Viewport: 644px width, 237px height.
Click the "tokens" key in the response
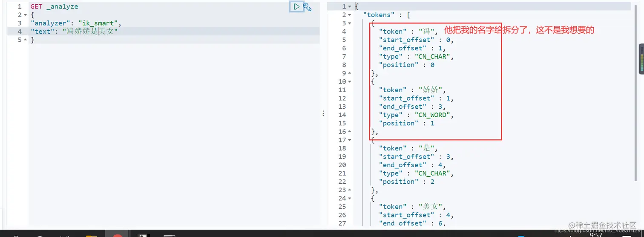tap(379, 15)
